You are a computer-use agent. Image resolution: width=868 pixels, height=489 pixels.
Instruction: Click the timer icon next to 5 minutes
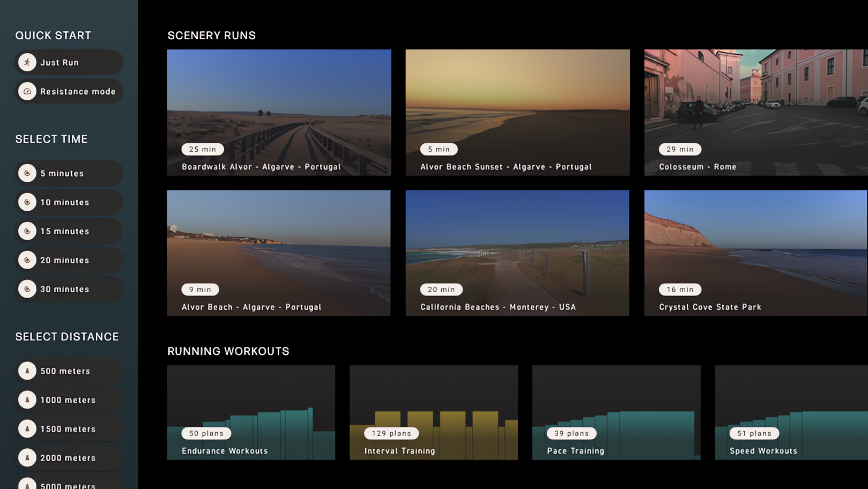[x=27, y=173]
